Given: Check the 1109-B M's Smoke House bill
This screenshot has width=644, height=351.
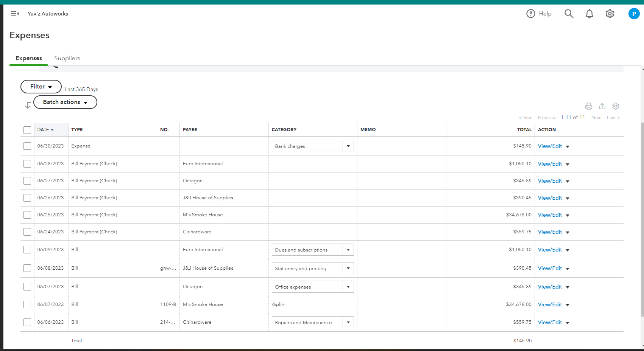Looking at the screenshot, I should click(27, 304).
